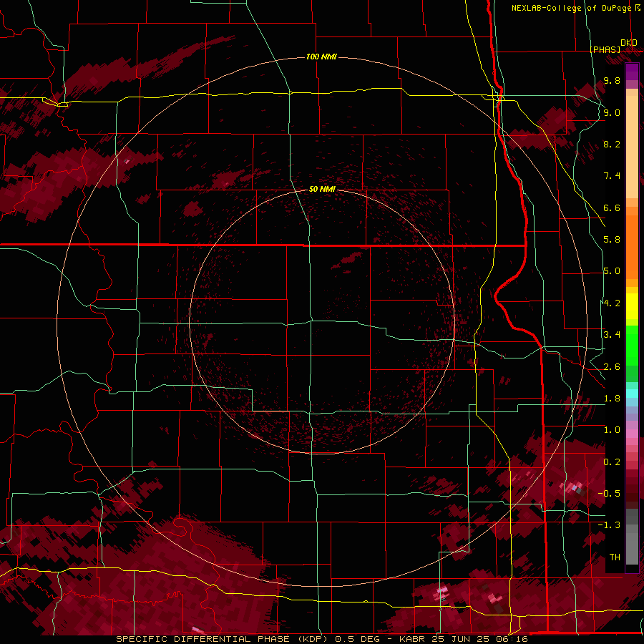Click the [PHAS] unit label above the scale

click(x=605, y=49)
